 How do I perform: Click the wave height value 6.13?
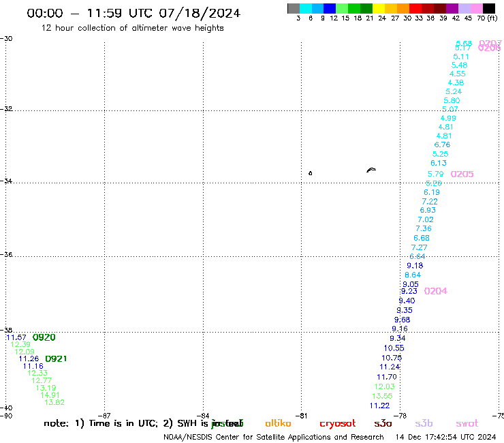coord(439,163)
